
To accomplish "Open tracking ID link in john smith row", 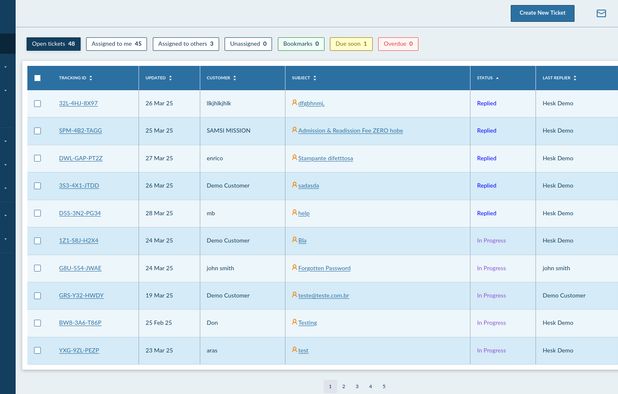I will click(80, 268).
